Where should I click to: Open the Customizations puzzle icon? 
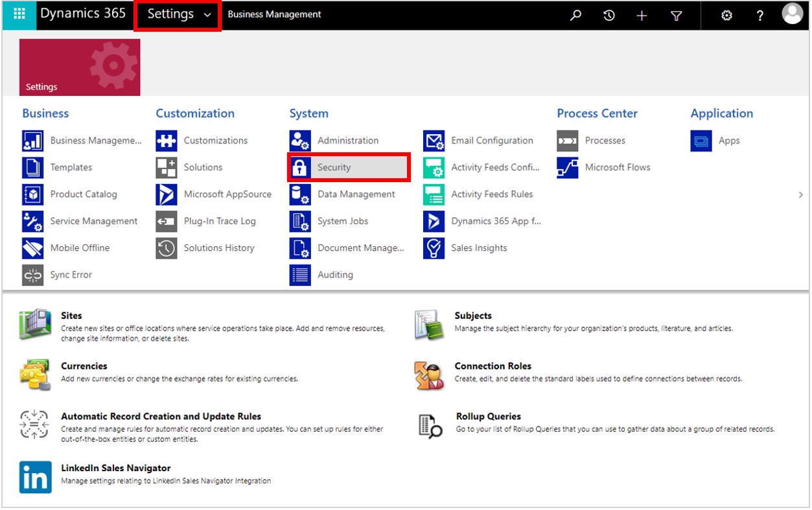(167, 141)
